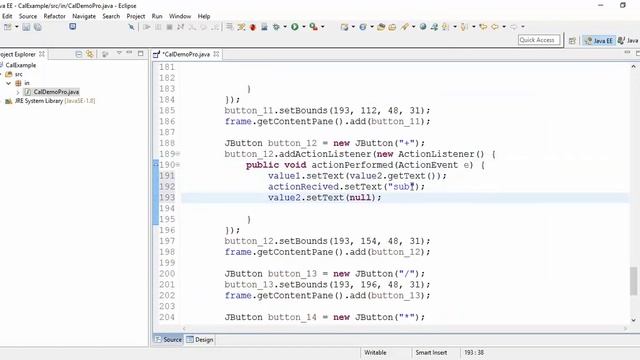The height and width of the screenshot is (360, 640).
Task: Select CalExample project in tree
Action: [21, 65]
